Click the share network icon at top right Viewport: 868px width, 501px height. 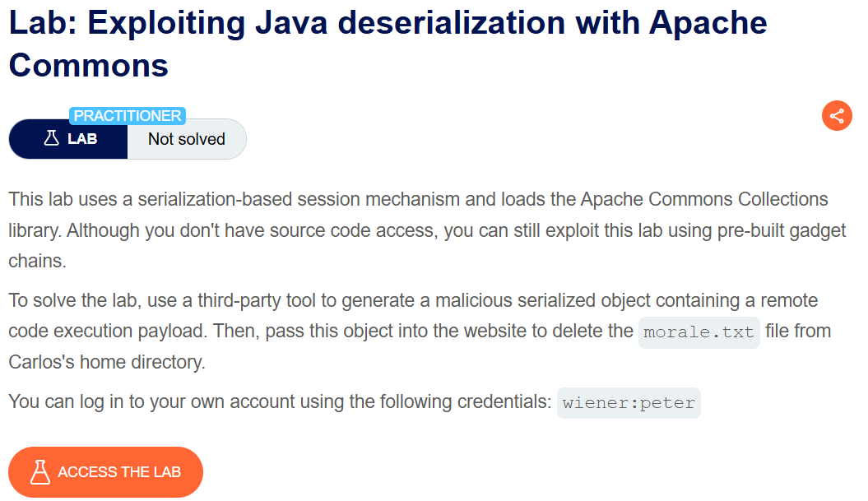837,115
